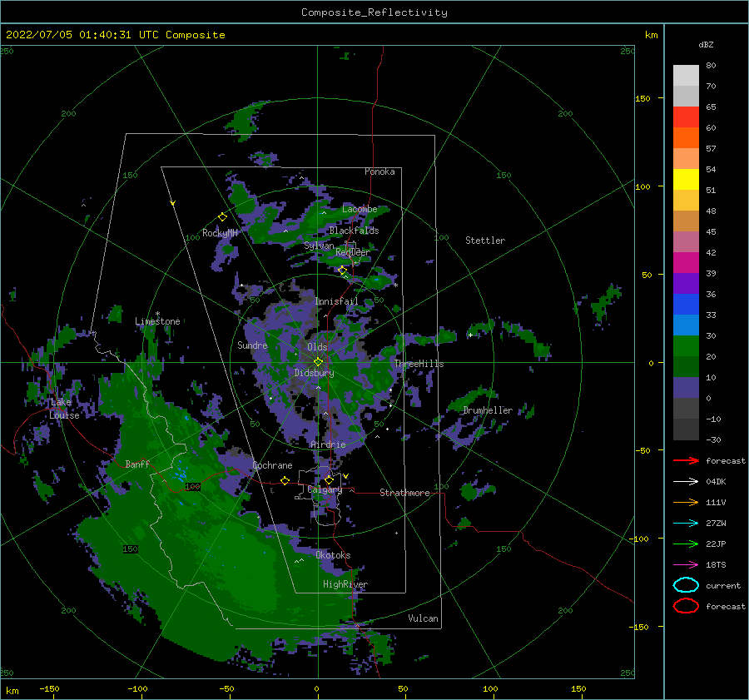This screenshot has height=700, width=749.
Task: Click the Vulcan town label
Action: 423,618
